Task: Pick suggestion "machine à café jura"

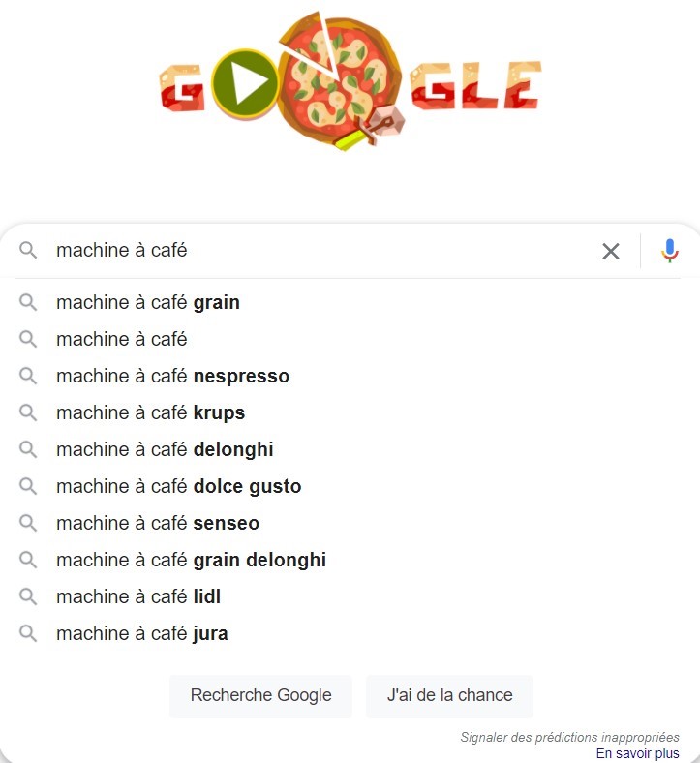Action: (x=142, y=633)
